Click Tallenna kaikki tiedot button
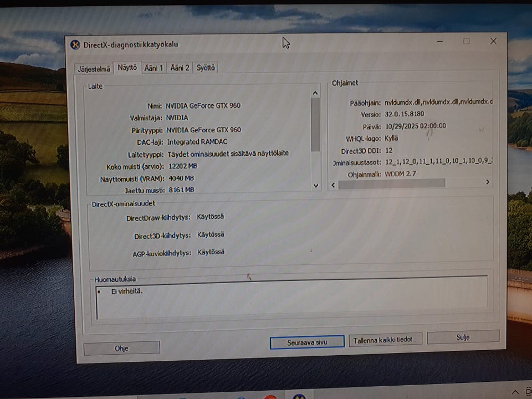Screen dimensions: 532x399 pyautogui.click(x=386, y=340)
